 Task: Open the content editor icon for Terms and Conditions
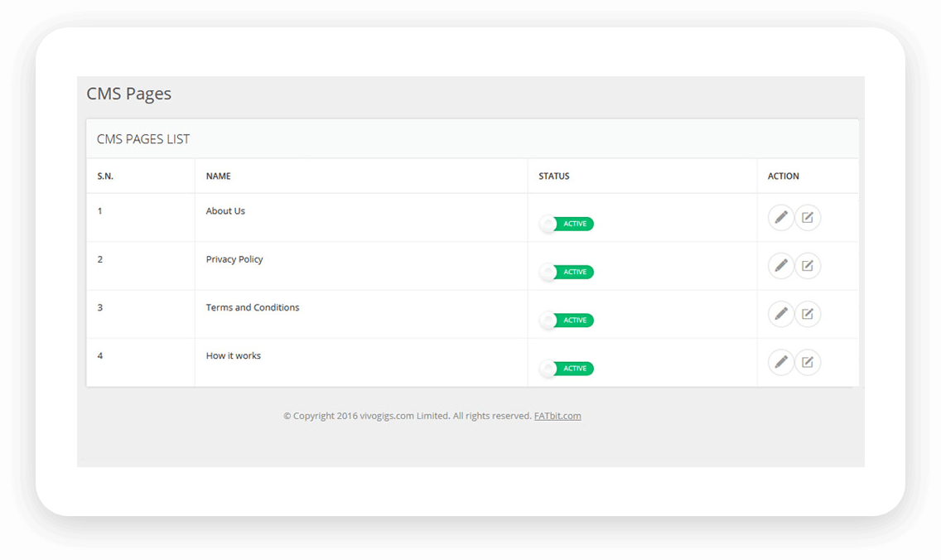pos(808,313)
